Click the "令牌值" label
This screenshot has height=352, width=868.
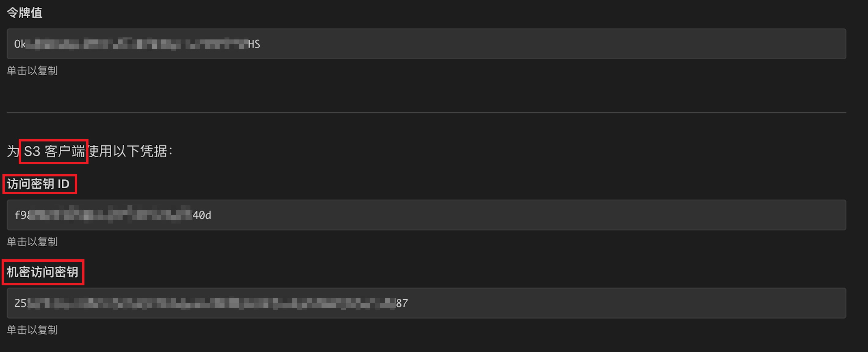pos(24,13)
